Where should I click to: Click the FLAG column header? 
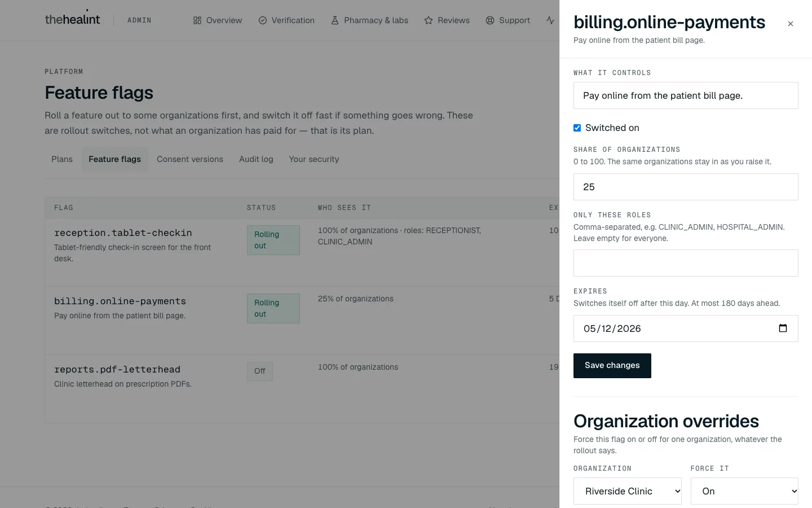click(64, 208)
